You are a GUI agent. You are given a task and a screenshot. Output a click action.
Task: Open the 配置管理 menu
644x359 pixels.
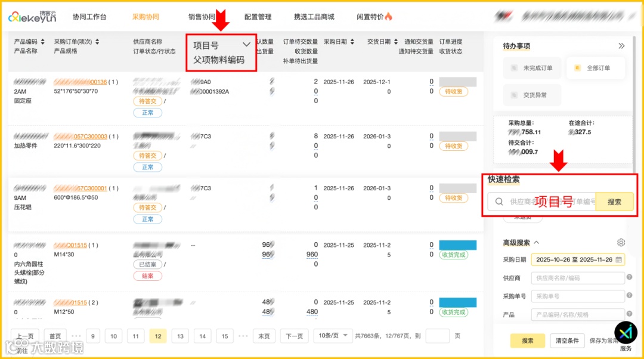click(258, 17)
